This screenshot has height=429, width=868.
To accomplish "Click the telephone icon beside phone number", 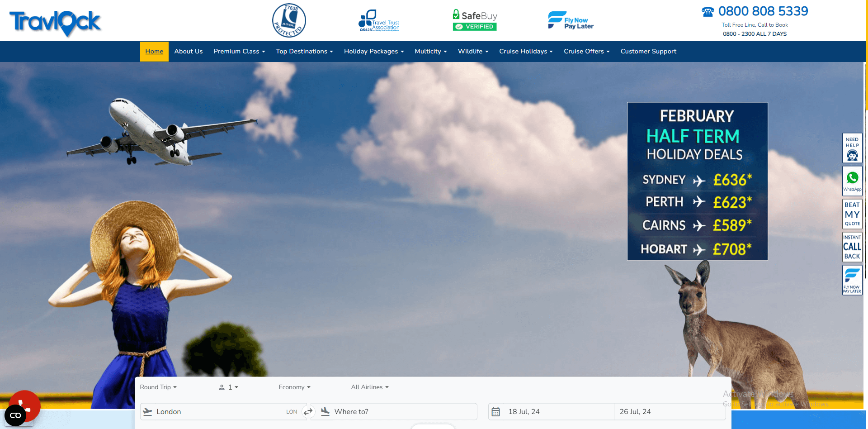I will point(708,12).
